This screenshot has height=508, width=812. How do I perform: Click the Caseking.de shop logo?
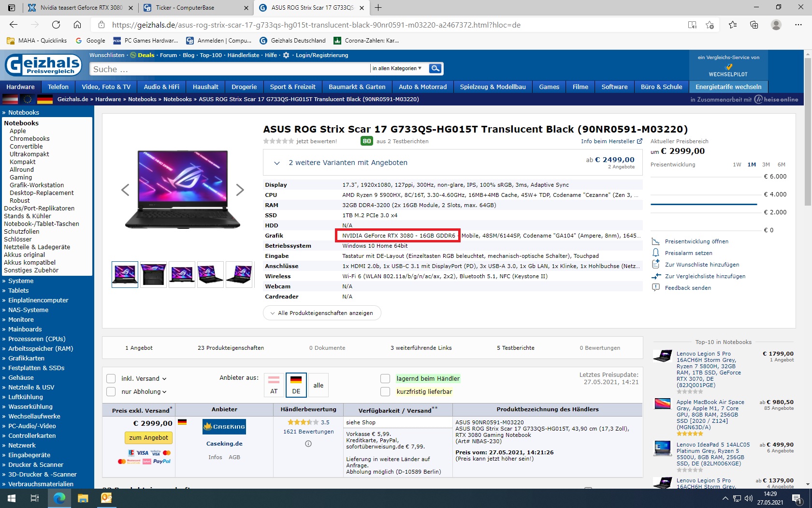pos(224,427)
